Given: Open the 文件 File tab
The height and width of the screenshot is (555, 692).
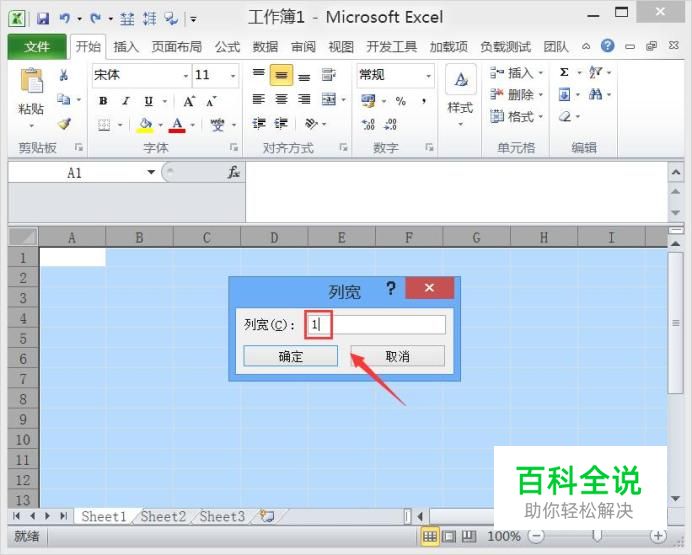Looking at the screenshot, I should point(37,46).
